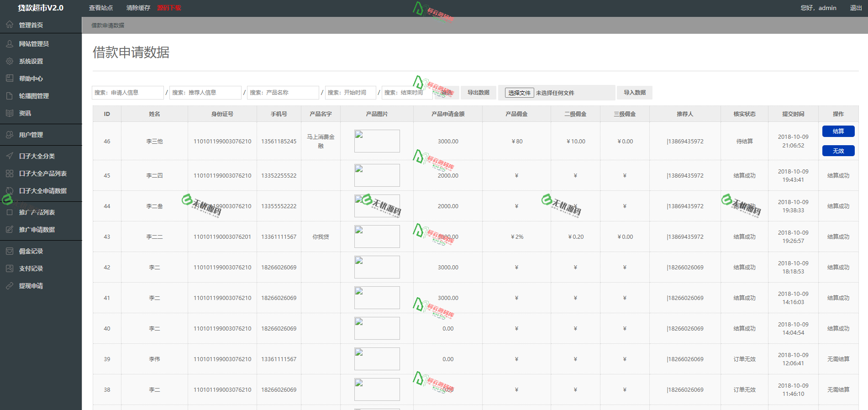Open 支付记录 in the sidebar
This screenshot has width=868, height=410.
[x=31, y=268]
